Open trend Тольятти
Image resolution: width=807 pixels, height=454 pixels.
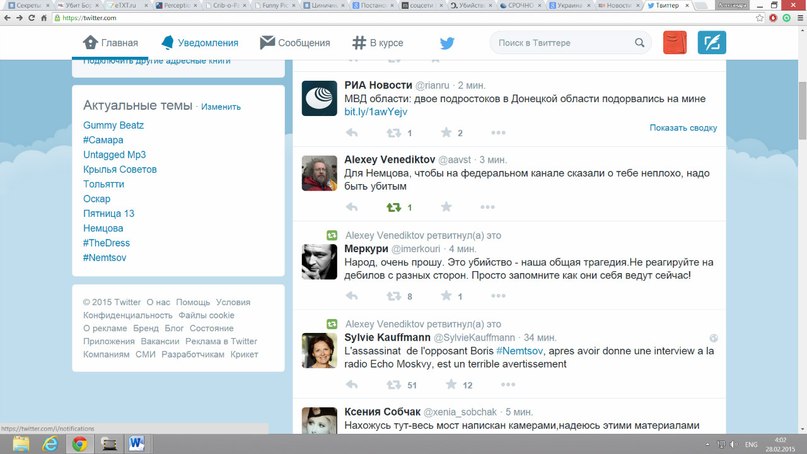(x=103, y=184)
